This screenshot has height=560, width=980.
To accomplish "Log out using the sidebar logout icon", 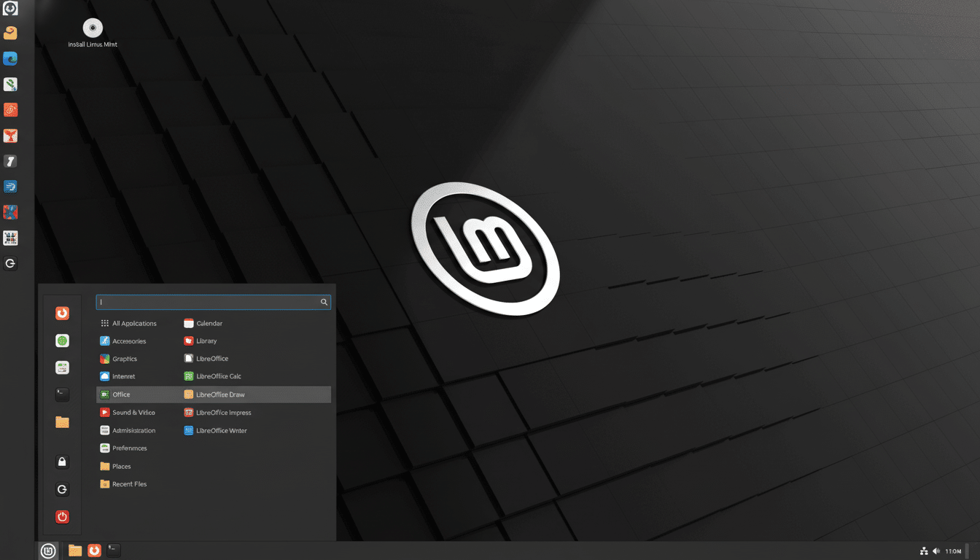I will (x=62, y=489).
